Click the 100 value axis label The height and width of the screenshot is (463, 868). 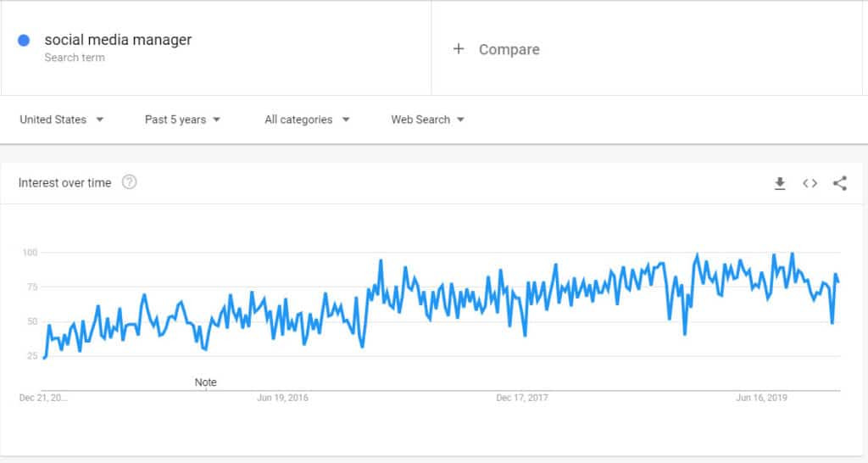click(30, 253)
